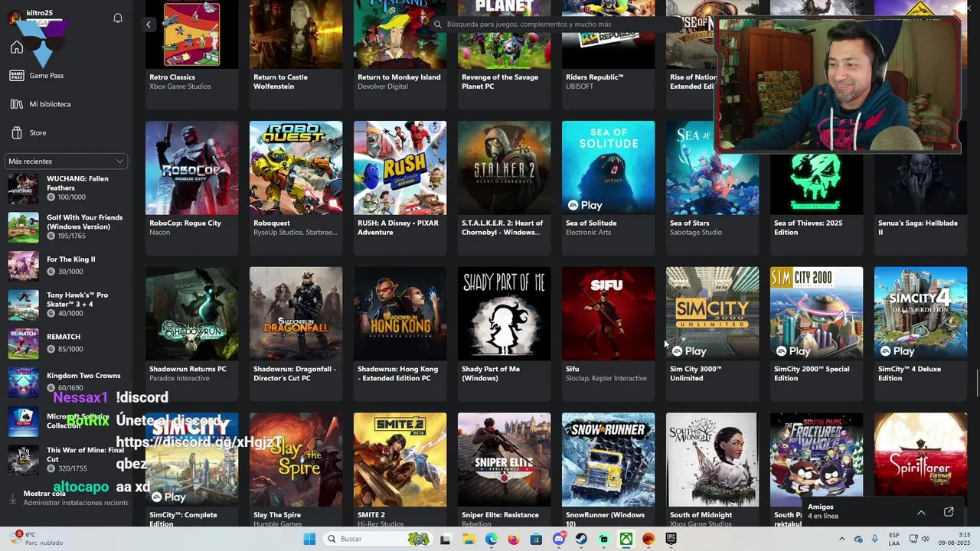Open S.T.A.L.K.E.R. 2 game tile

(x=505, y=187)
